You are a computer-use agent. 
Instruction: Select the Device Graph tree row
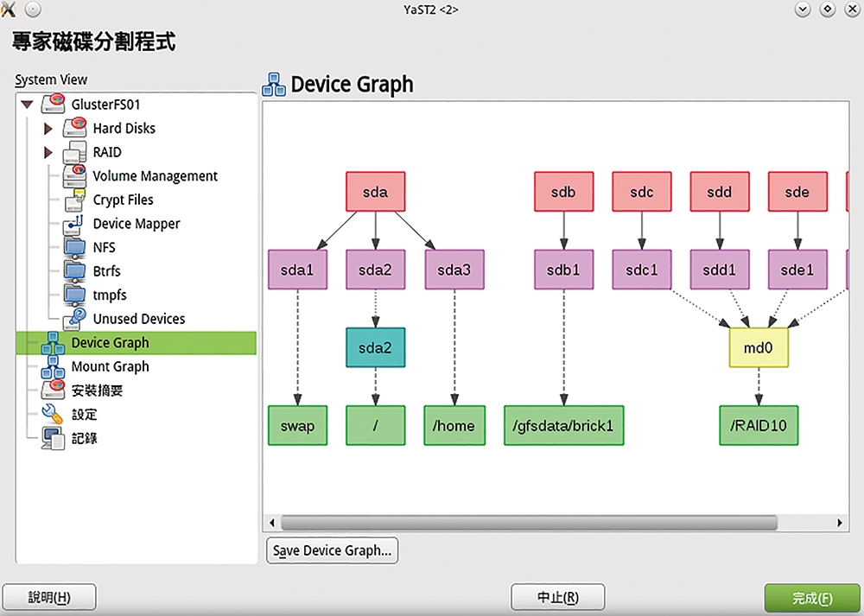(x=137, y=343)
